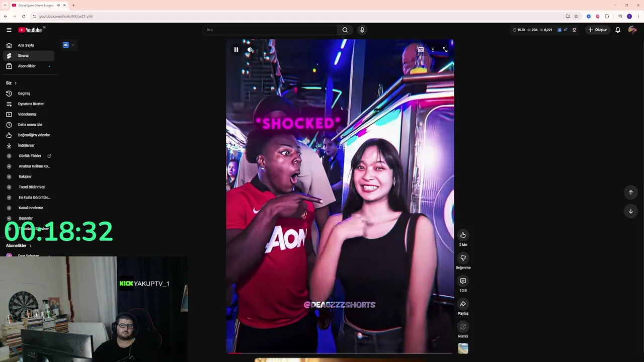Open the vidIQ list icon in header
644x362 pixels.
tap(566, 30)
